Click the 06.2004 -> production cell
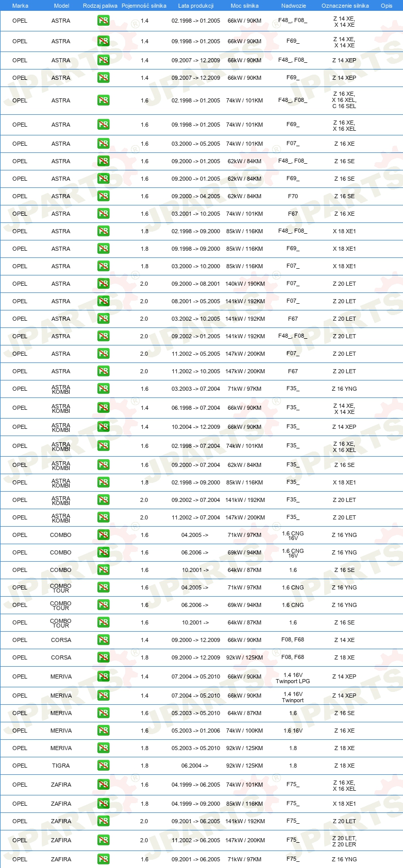 [x=195, y=766]
